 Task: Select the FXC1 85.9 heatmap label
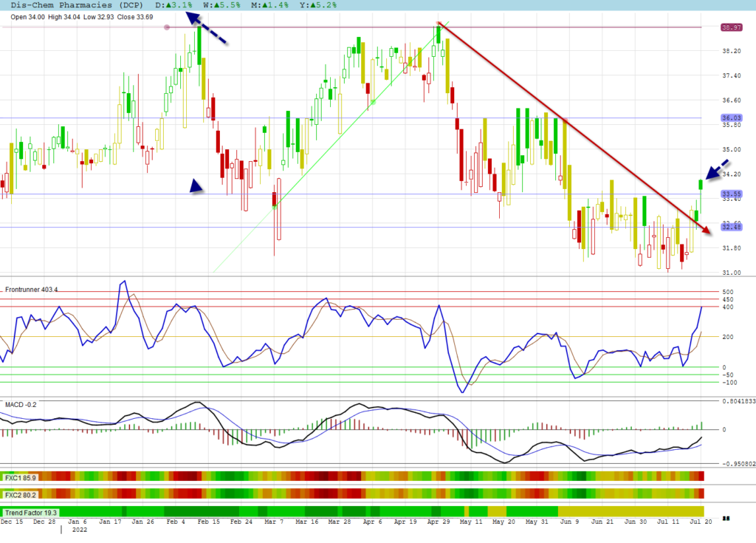tap(20, 478)
